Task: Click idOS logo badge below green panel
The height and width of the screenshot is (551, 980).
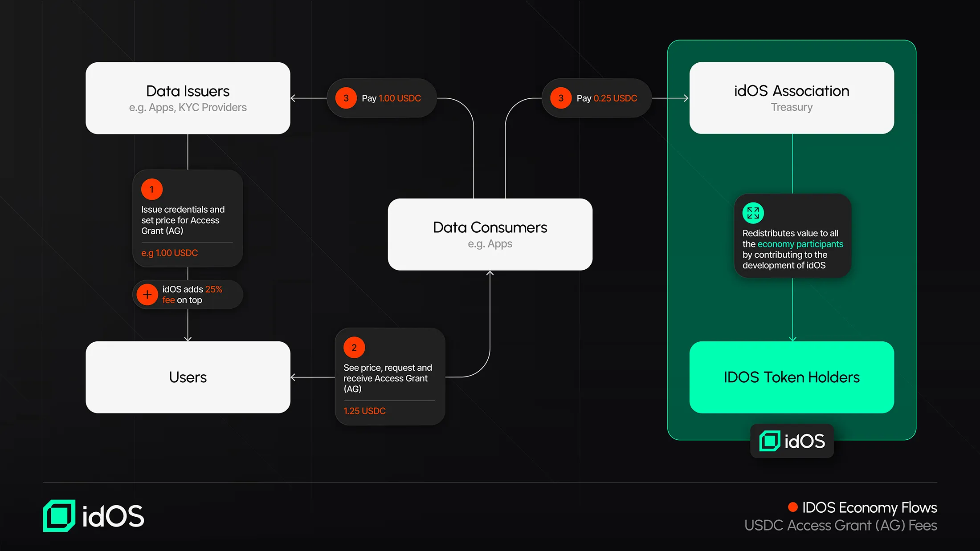Action: (792, 441)
